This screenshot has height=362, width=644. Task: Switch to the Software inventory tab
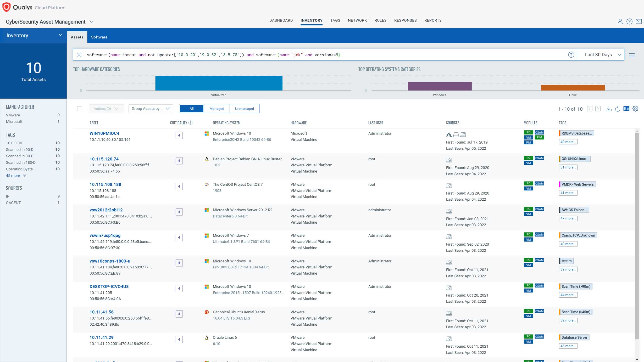tap(99, 37)
